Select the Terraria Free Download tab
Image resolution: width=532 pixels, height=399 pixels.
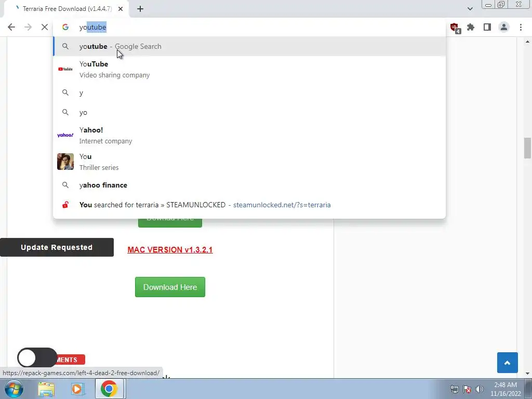(x=66, y=9)
